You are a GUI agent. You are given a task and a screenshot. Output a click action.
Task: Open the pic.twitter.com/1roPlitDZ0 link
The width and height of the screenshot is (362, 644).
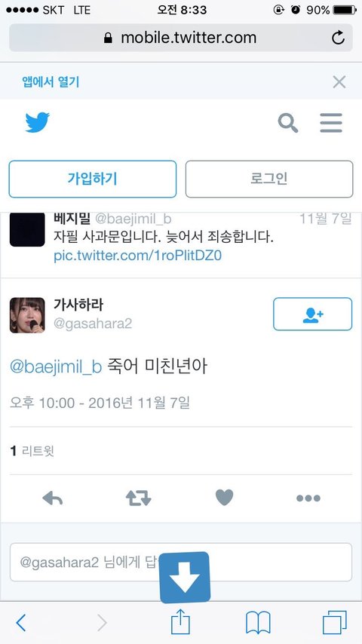(x=138, y=256)
